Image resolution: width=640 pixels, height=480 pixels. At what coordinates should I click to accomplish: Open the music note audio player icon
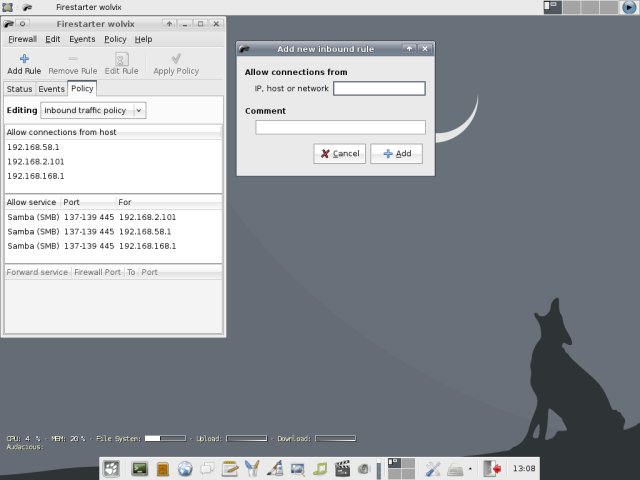(320, 468)
